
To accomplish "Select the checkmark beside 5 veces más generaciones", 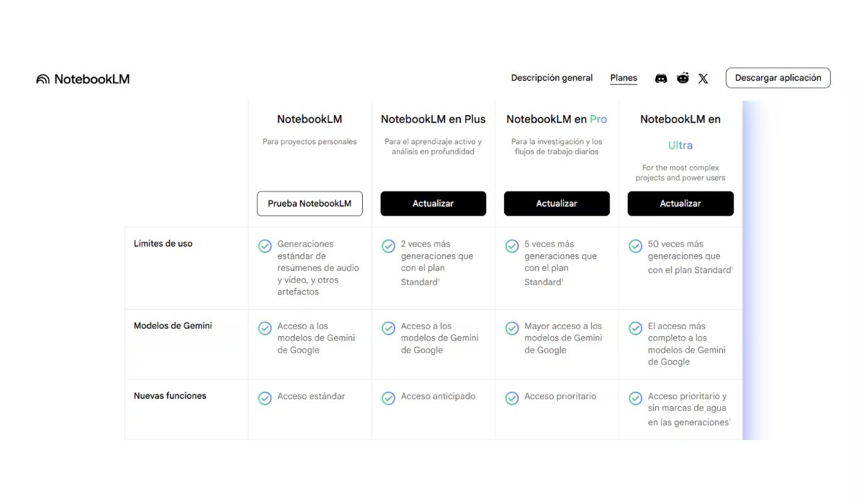I will pos(512,246).
